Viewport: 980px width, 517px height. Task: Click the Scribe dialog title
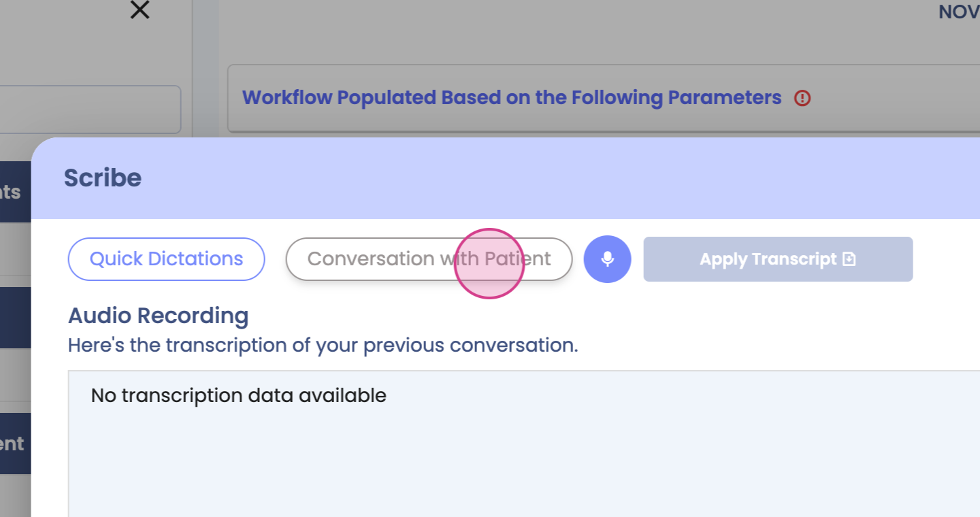tap(103, 178)
